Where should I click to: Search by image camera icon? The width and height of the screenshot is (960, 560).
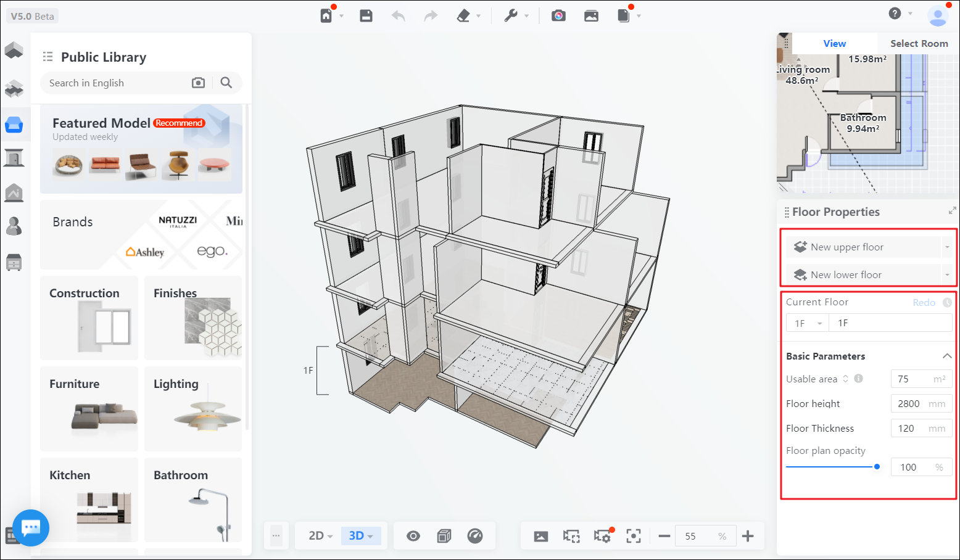pos(198,83)
